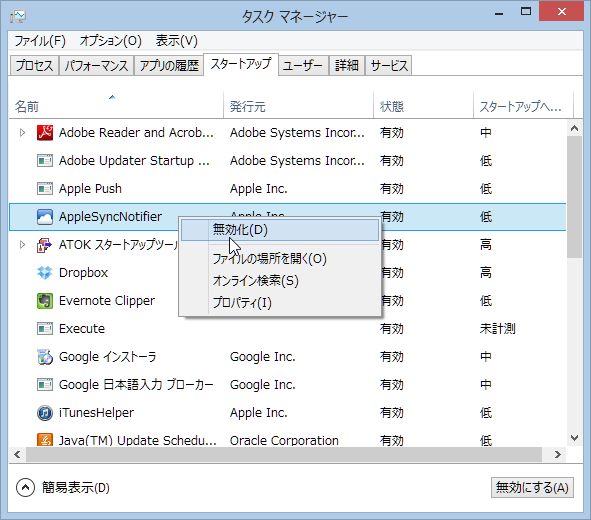
Task: Click the Google インストーラ icon
Action: click(45, 357)
